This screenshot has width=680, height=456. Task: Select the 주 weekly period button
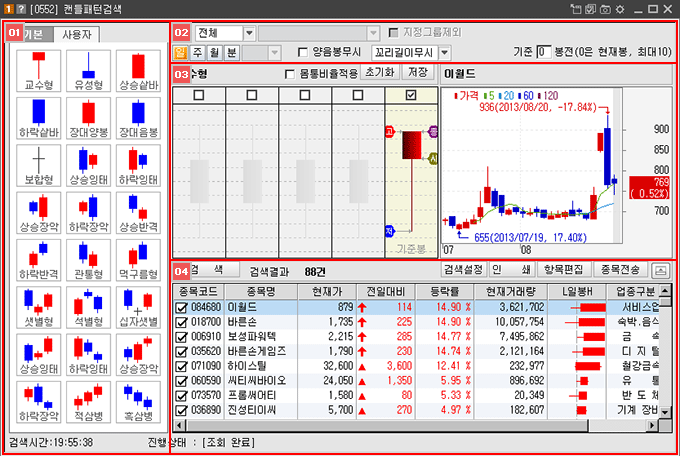click(197, 51)
